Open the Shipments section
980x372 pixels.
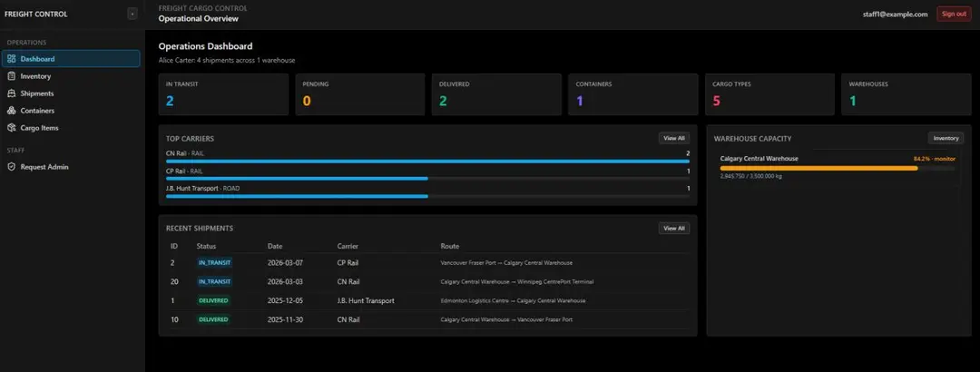coord(71,93)
